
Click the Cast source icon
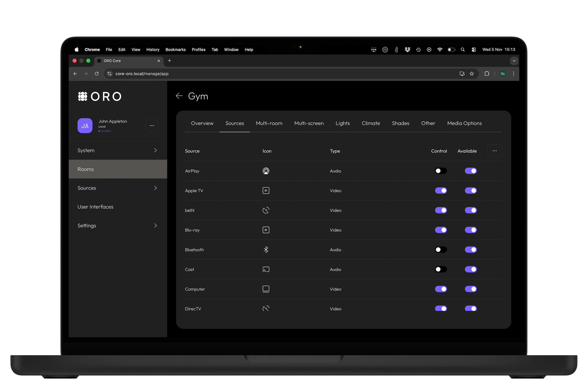(x=266, y=269)
